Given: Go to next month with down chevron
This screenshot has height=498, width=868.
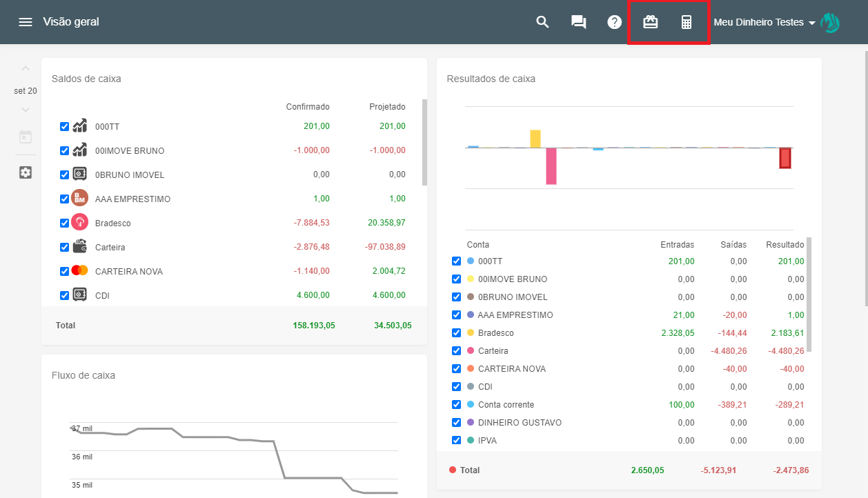Looking at the screenshot, I should (x=26, y=110).
